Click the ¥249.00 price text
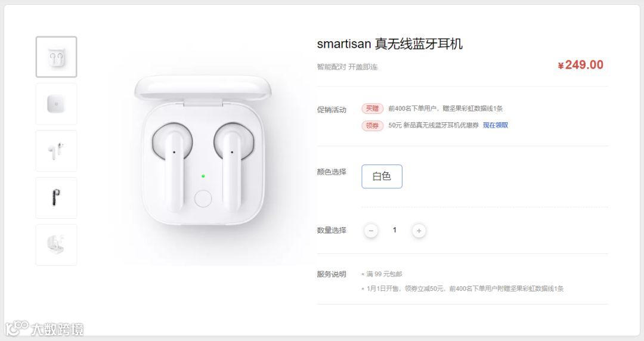The width and height of the screenshot is (644, 341). click(580, 65)
